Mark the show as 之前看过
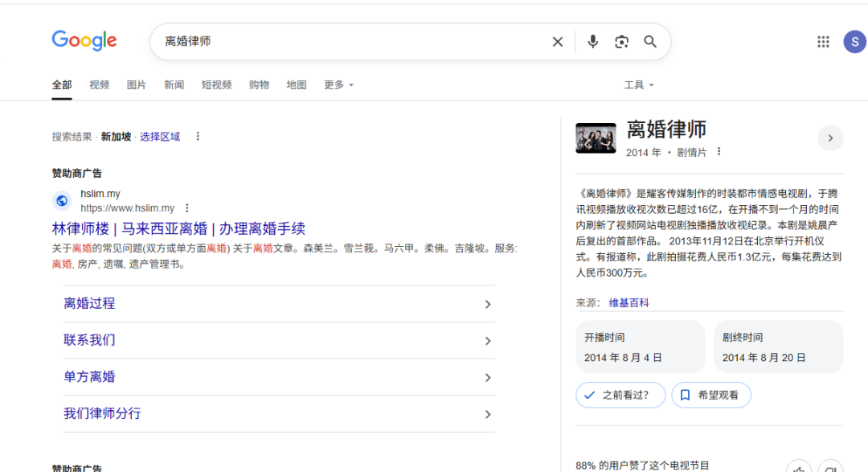The image size is (868, 472). click(620, 395)
